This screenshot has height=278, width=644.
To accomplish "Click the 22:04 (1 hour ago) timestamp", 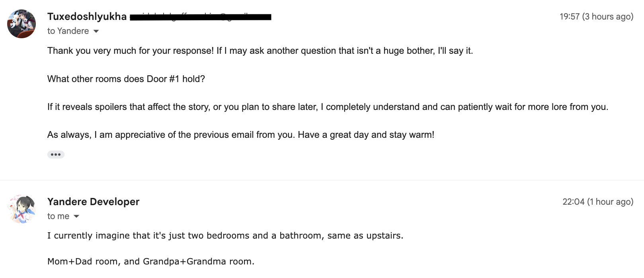I will 597,202.
